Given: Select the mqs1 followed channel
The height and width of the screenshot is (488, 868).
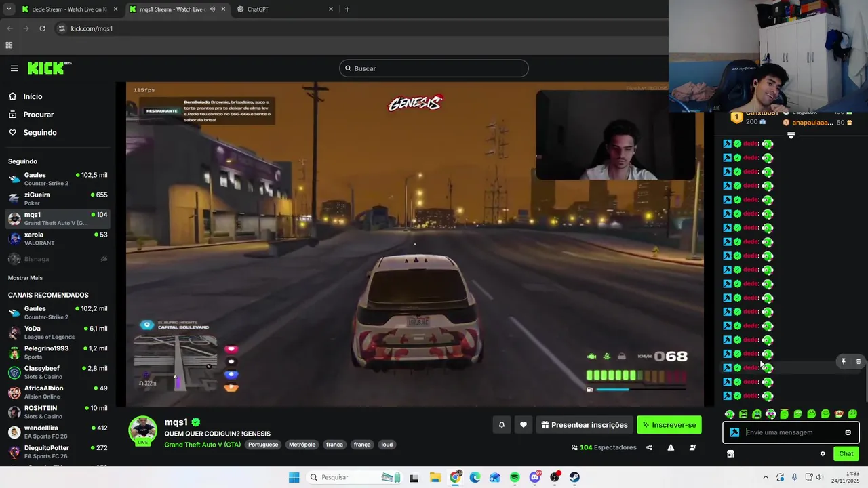Looking at the screenshot, I should click(x=58, y=218).
